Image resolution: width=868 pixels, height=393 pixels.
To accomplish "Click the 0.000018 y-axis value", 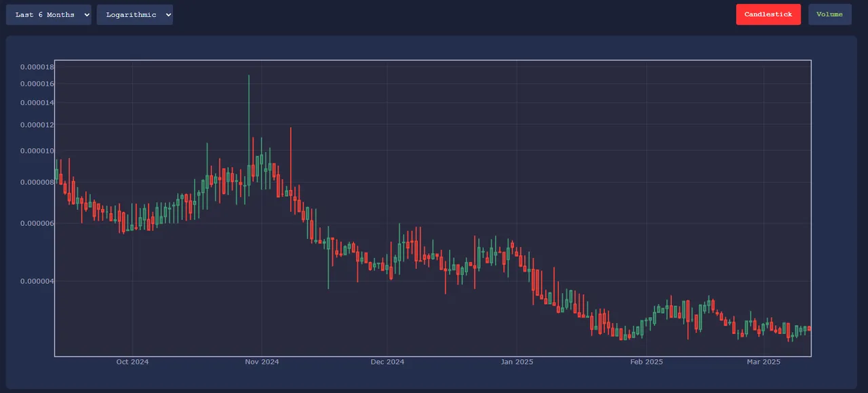I will [37, 67].
